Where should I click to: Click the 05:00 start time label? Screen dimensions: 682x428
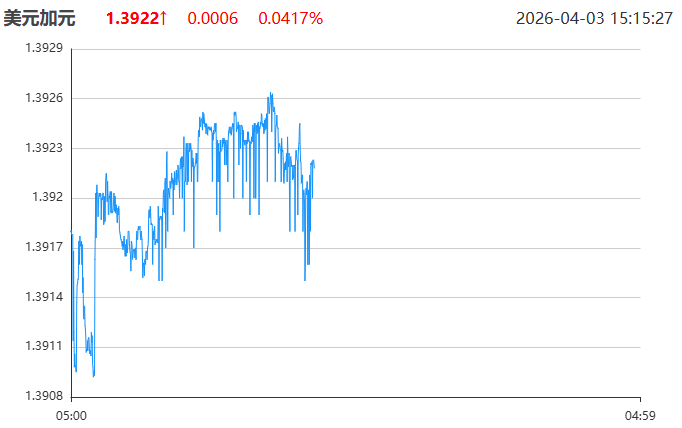pyautogui.click(x=71, y=414)
